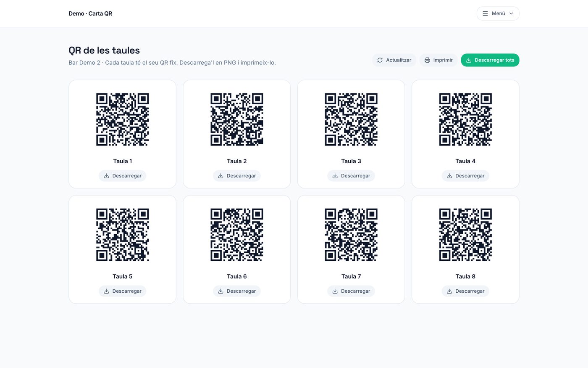The height and width of the screenshot is (368, 588).
Task: Click the Taula 3 label
Action: (351, 161)
